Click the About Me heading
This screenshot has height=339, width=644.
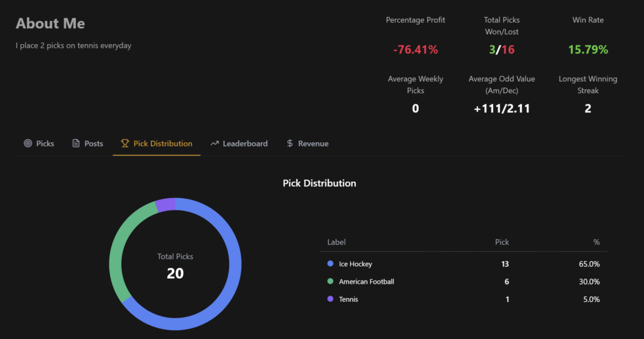pos(50,23)
